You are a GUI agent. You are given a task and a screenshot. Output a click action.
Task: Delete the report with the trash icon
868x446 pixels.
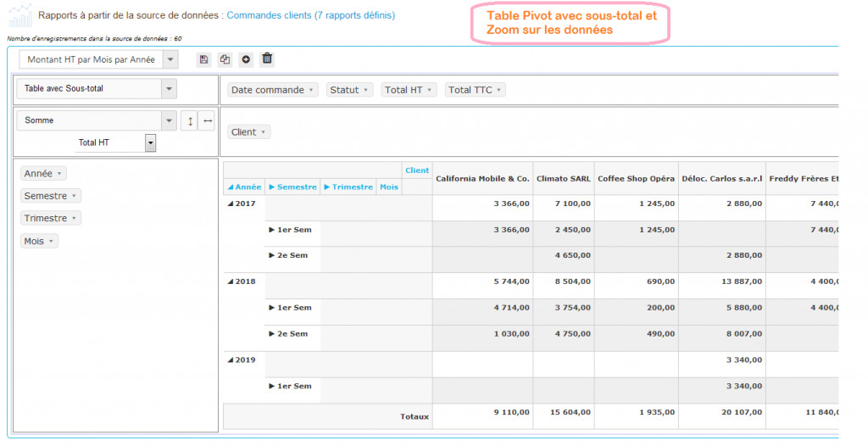[267, 59]
